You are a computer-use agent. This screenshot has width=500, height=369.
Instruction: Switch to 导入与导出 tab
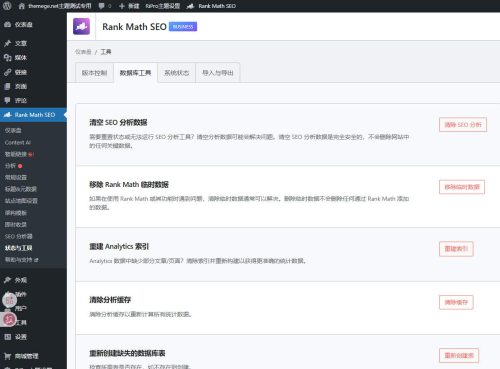[218, 73]
